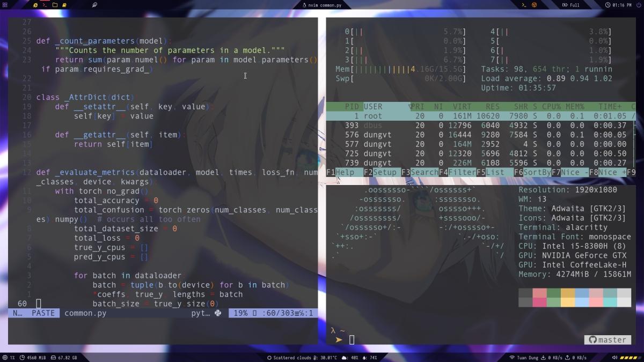The image size is (644, 362).
Task: Click the documents icon next to the folder
Action: pos(64,4)
